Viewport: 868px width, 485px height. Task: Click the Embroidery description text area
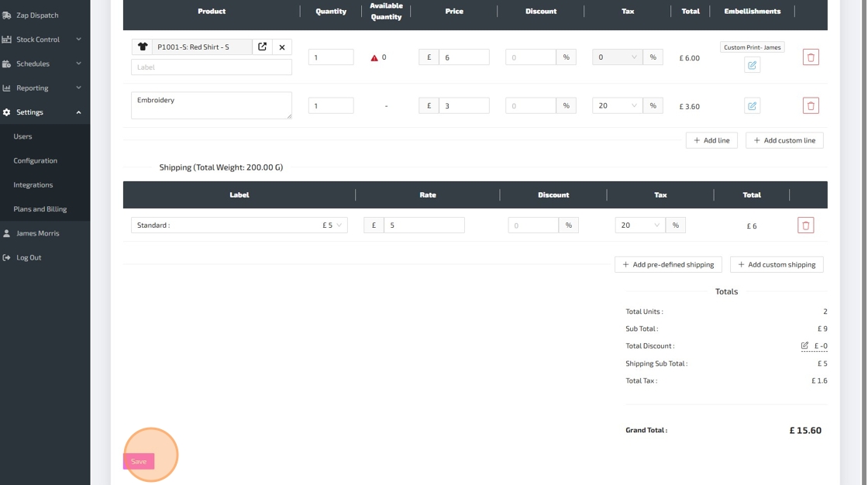[x=212, y=105]
